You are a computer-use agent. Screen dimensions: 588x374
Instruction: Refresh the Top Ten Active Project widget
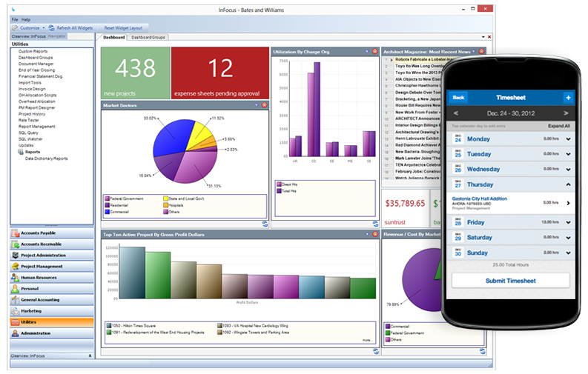tap(375, 351)
